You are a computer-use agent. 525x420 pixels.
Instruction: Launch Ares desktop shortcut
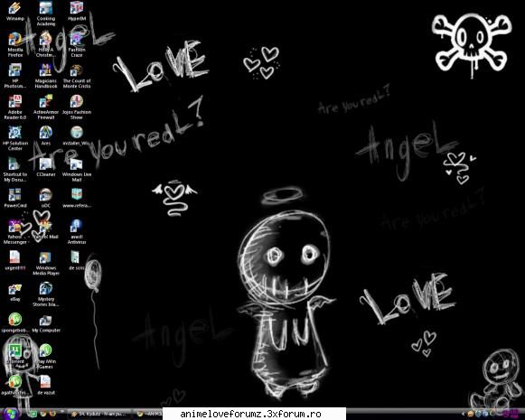(46, 136)
